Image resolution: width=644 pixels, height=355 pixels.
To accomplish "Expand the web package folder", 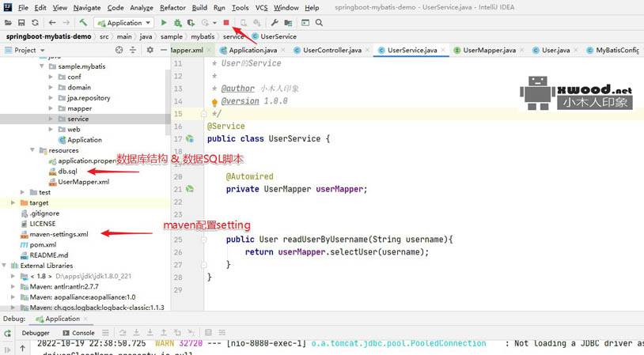I will point(51,130).
